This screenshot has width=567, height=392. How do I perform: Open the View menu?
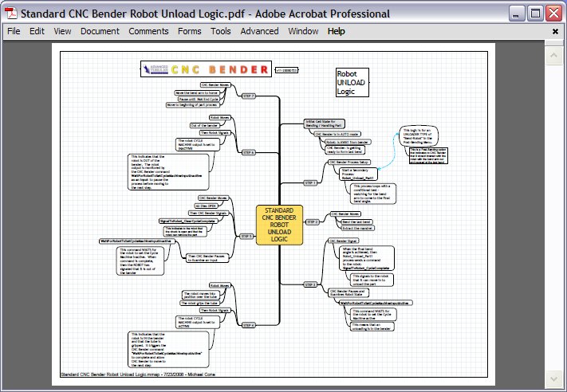click(x=62, y=31)
